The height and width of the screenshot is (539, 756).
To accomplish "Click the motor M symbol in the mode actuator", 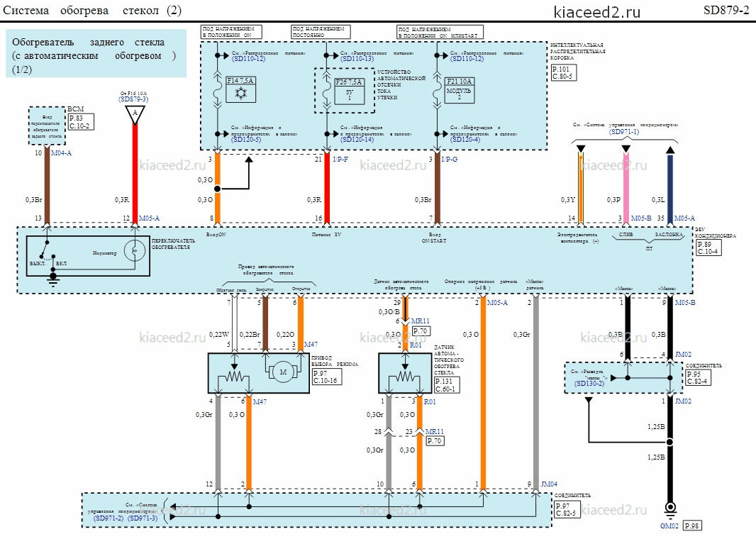I will (x=283, y=372).
